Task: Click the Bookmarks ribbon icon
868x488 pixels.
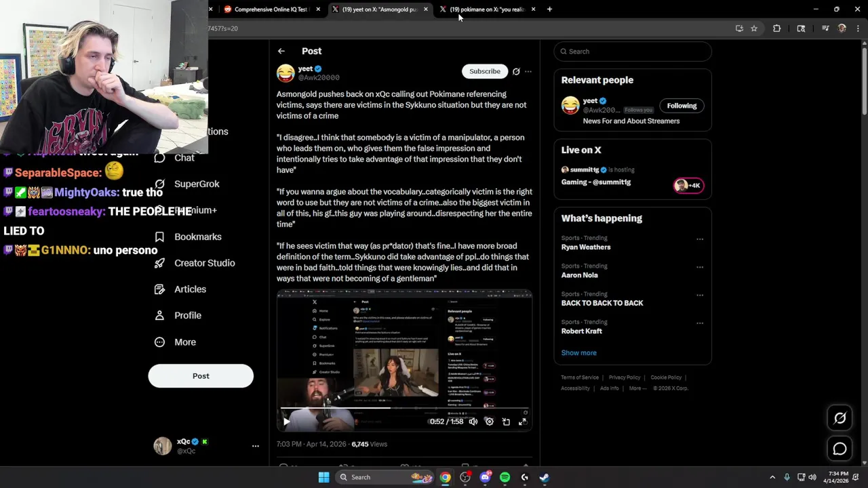Action: coord(159,237)
